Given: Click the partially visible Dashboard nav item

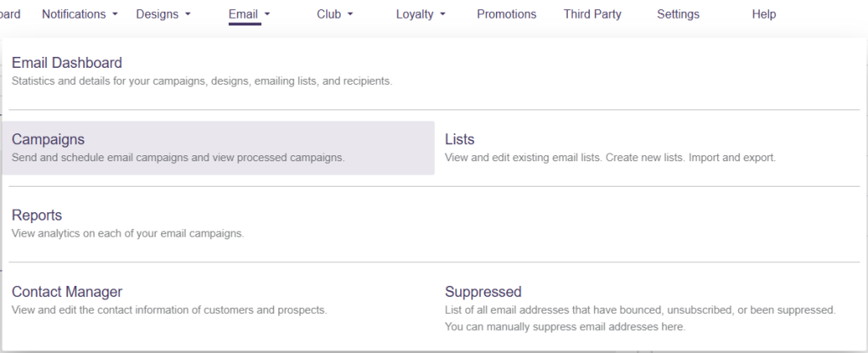Looking at the screenshot, I should tap(10, 14).
